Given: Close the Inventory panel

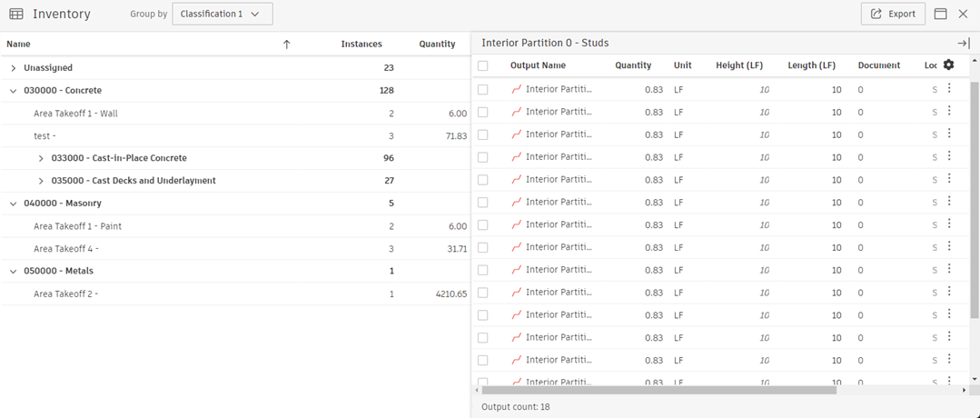Looking at the screenshot, I should (963, 15).
